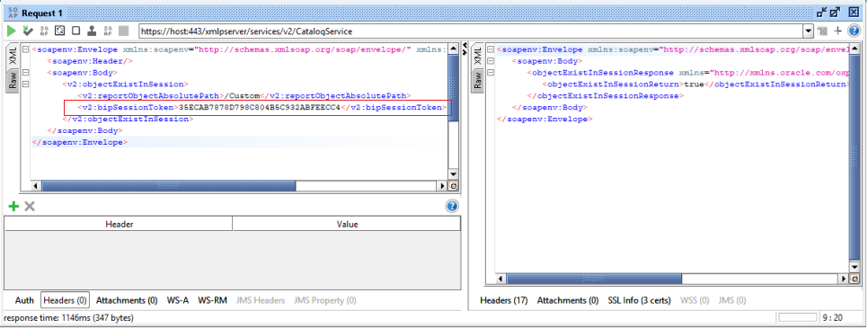Submit the request with the green play icon

click(x=11, y=31)
